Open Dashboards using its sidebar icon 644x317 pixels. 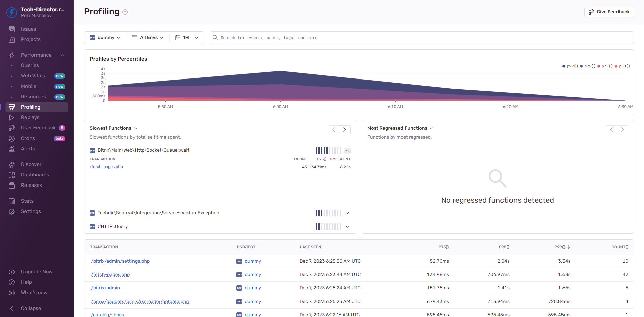(x=12, y=175)
